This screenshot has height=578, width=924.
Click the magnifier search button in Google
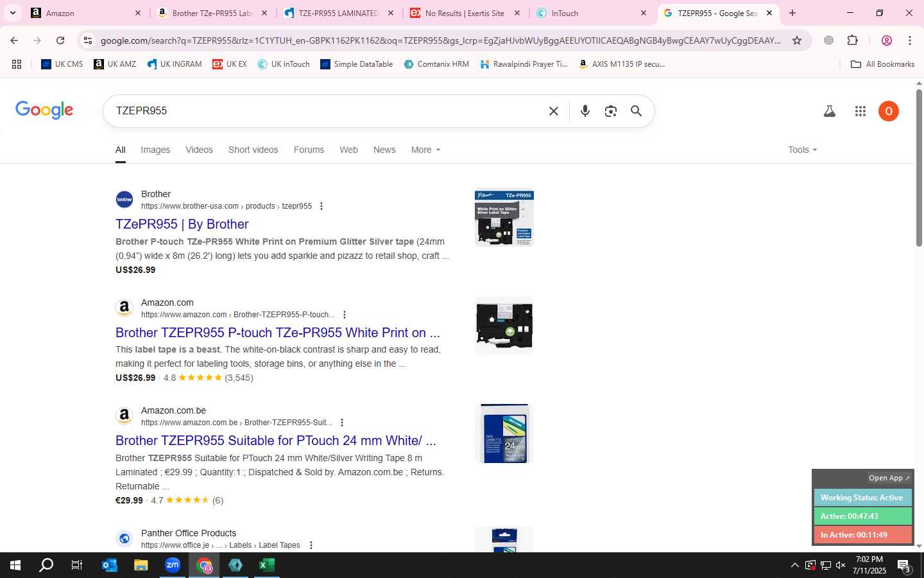[x=636, y=111]
